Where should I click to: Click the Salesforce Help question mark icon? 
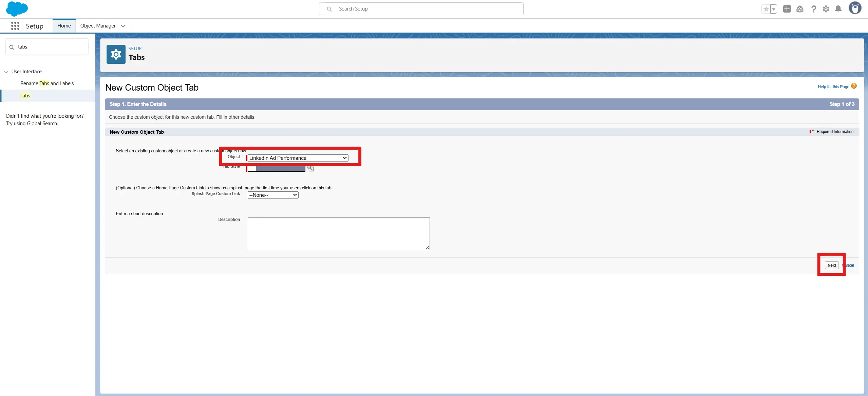813,9
